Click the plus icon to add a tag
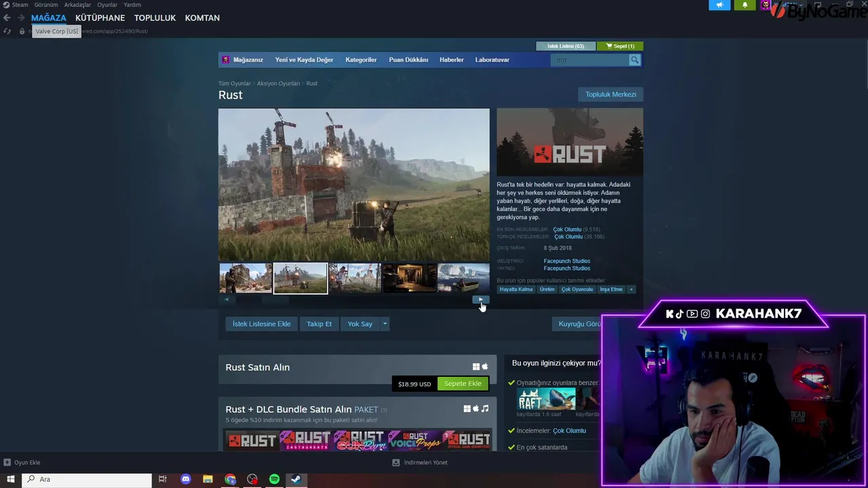Viewport: 868px width, 488px height. 631,289
